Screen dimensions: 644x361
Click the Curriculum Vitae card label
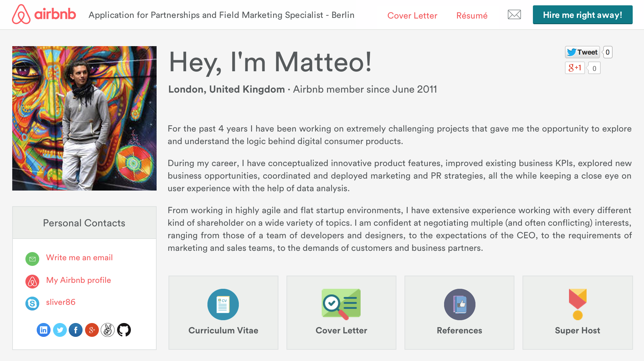point(223,330)
